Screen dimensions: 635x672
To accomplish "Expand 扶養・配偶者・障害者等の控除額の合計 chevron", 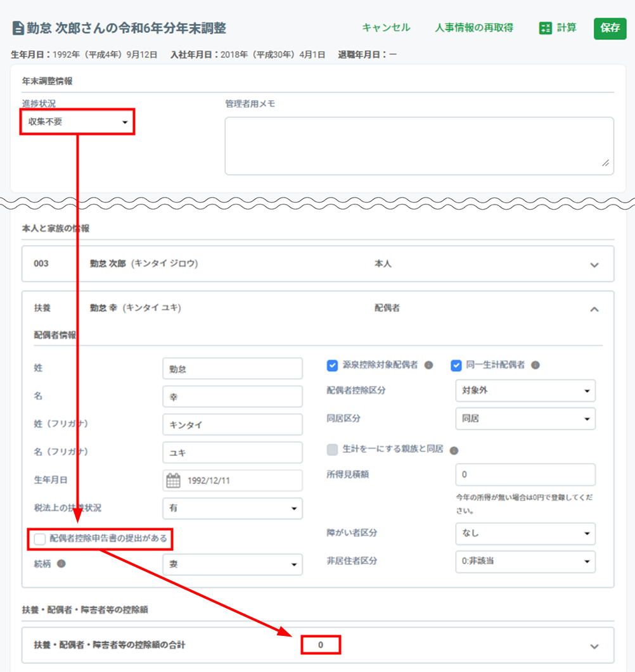I will [x=594, y=646].
